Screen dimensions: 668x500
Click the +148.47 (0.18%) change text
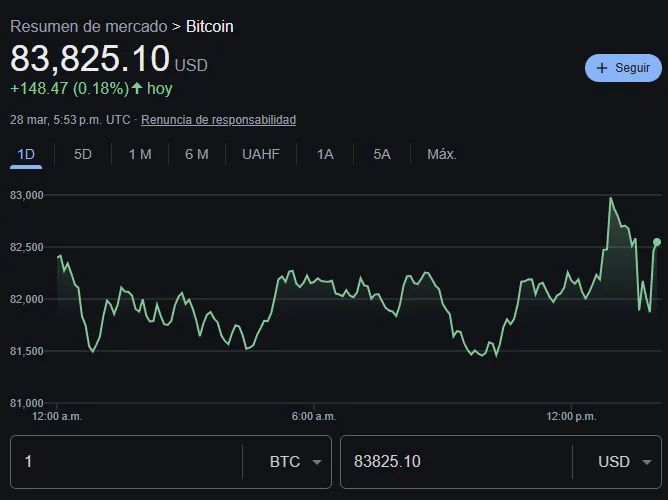[69, 89]
